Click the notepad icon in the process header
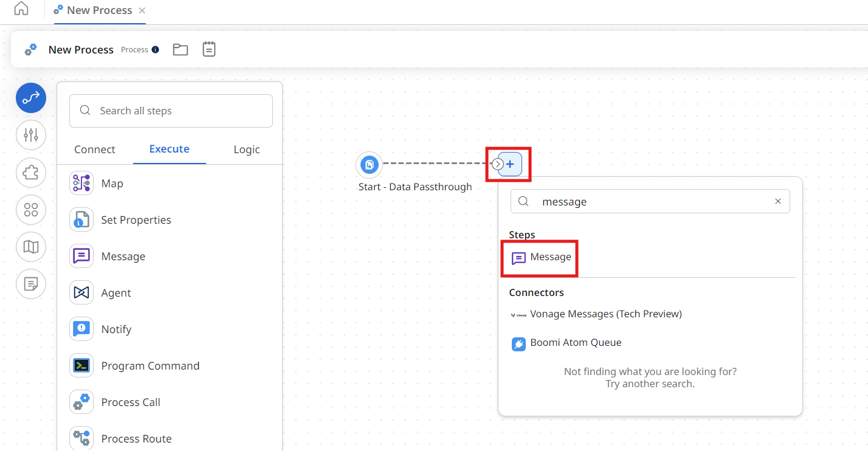 (x=209, y=49)
